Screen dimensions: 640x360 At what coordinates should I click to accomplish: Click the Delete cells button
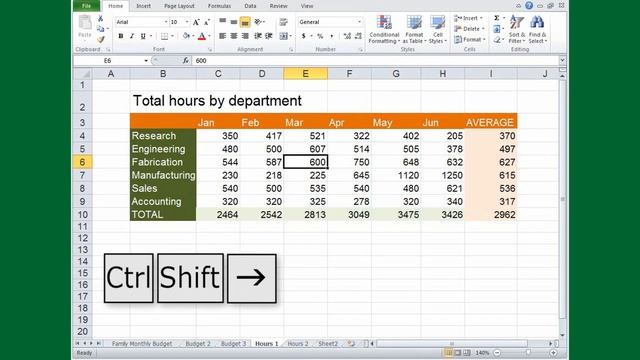click(469, 29)
